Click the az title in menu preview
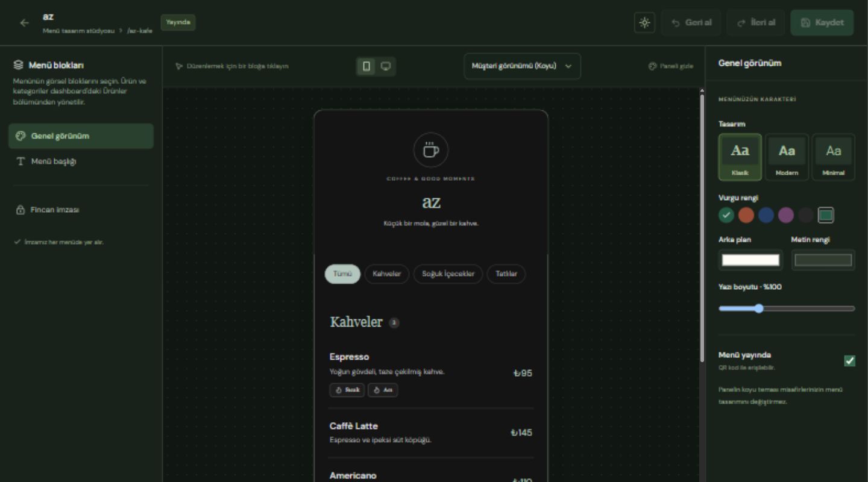This screenshot has height=482, width=868. [x=431, y=202]
